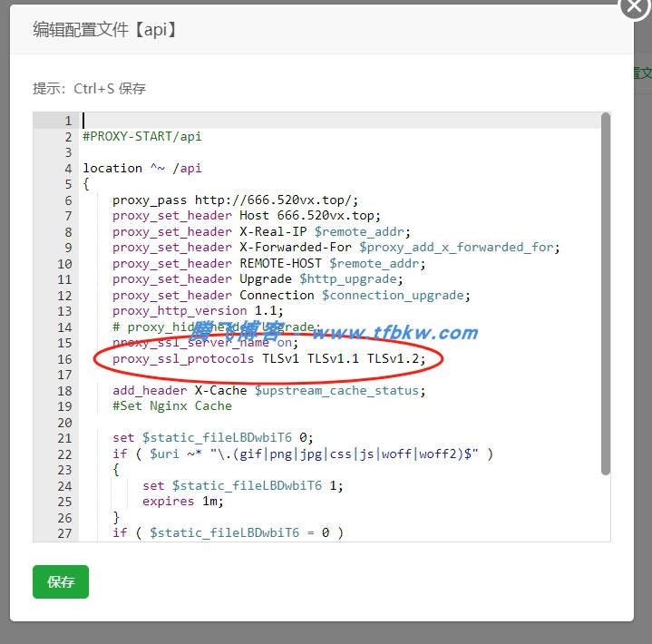Click the proxy_http_version 1.1 line
The height and width of the screenshot is (644, 652).
[x=198, y=311]
